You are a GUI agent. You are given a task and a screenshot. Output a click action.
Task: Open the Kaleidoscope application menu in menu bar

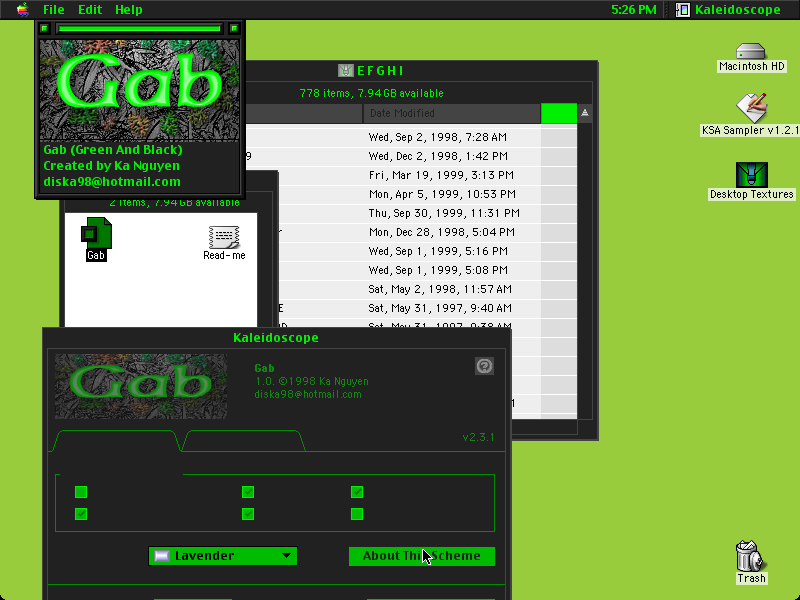728,10
